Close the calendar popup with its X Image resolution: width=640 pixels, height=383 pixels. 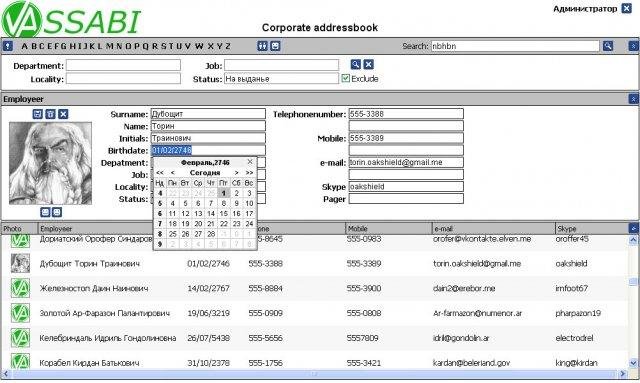[x=250, y=162]
